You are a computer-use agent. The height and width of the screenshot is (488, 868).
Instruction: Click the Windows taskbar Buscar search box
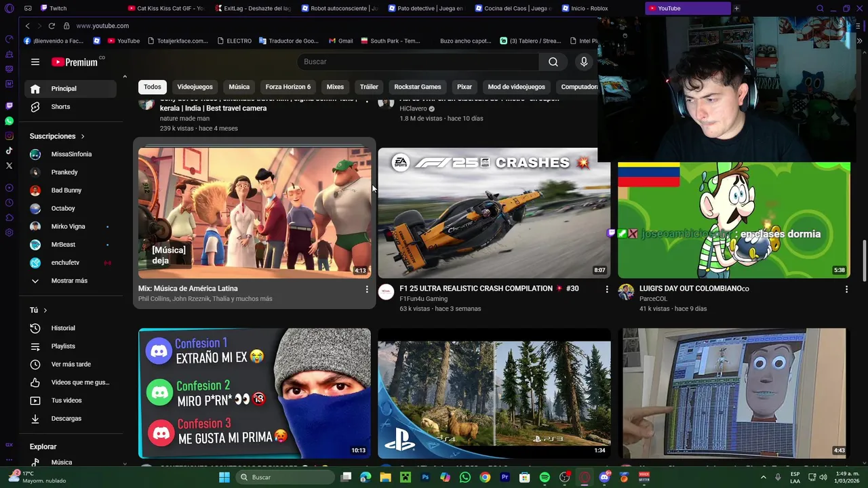point(285,477)
